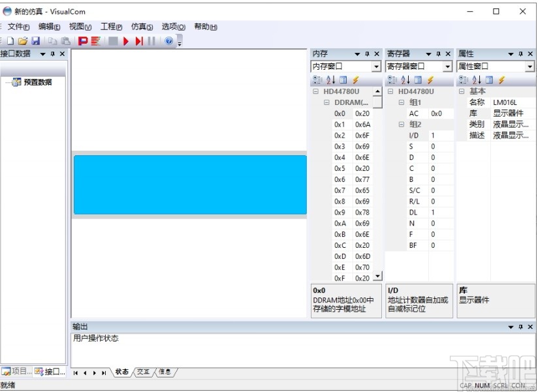The image size is (538, 392).
Task: Open an existing project file
Action: [x=22, y=40]
